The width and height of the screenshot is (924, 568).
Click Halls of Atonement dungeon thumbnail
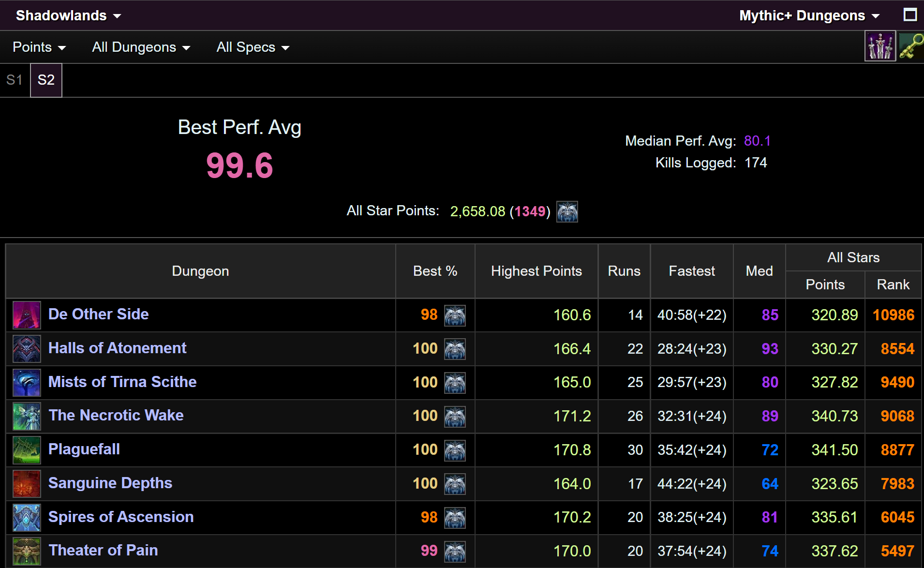tap(27, 349)
